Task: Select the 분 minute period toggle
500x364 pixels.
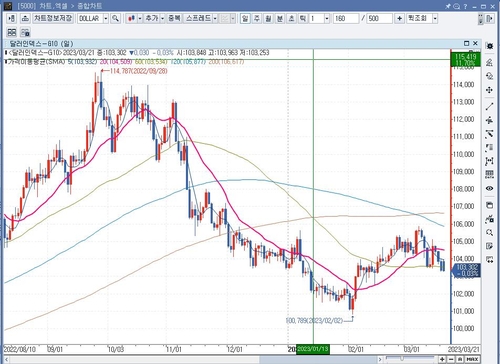Action: (280, 18)
